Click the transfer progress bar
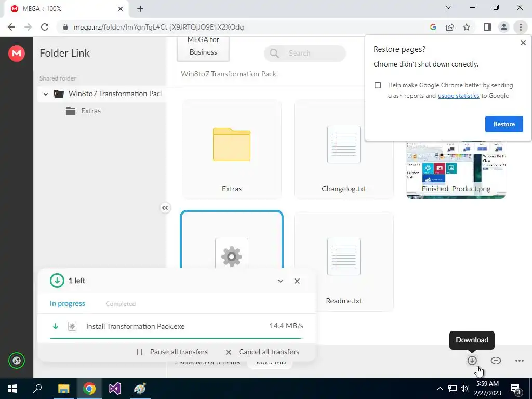This screenshot has height=399, width=532. click(177, 338)
